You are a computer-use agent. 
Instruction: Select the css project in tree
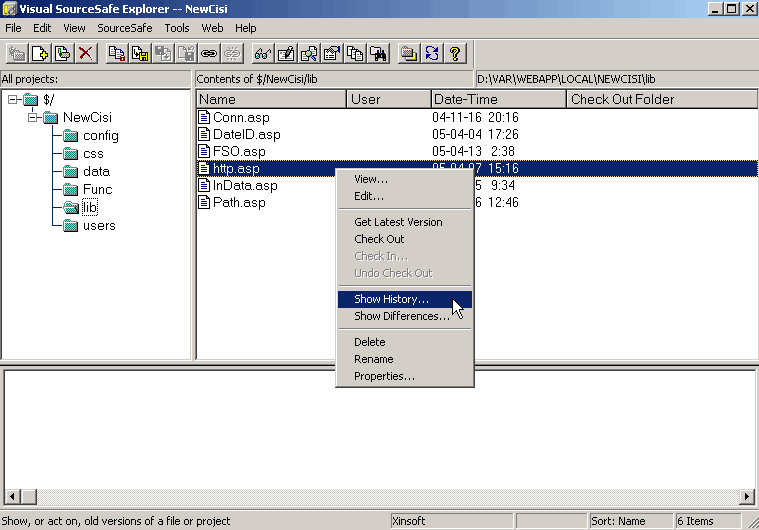click(x=93, y=154)
